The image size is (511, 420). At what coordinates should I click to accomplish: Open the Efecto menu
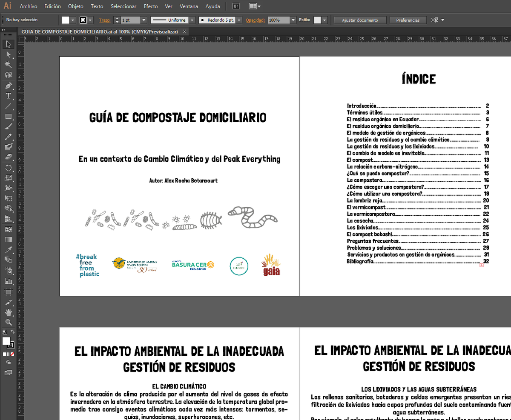pos(151,6)
